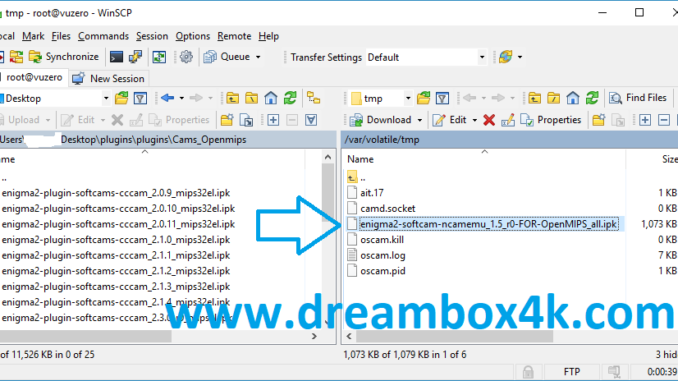Expand the Queue dropdown arrow
This screenshot has height=381, width=678.
(258, 57)
